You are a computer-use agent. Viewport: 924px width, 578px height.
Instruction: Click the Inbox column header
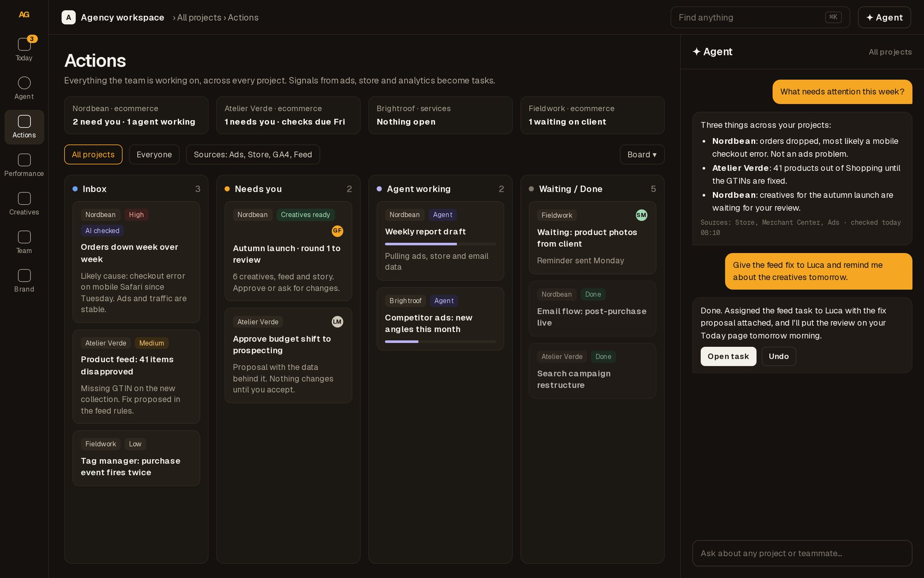pyautogui.click(x=136, y=189)
